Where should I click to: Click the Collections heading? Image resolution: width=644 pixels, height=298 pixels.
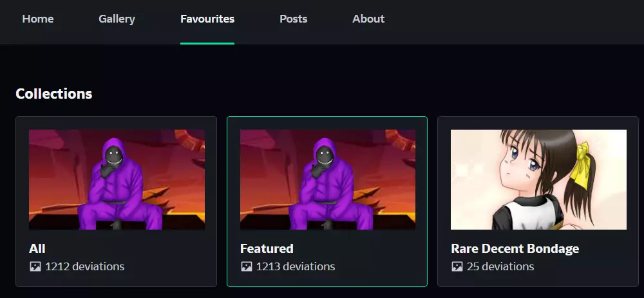click(54, 94)
